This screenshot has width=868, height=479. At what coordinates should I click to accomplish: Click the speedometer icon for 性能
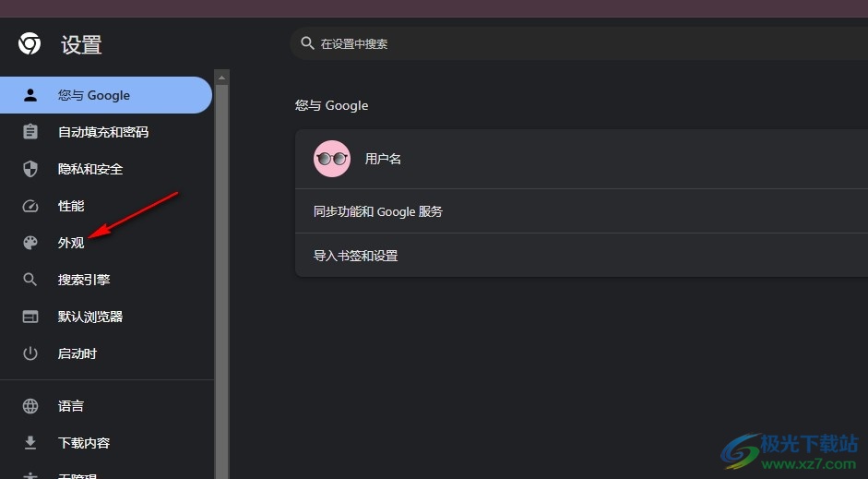(30, 206)
